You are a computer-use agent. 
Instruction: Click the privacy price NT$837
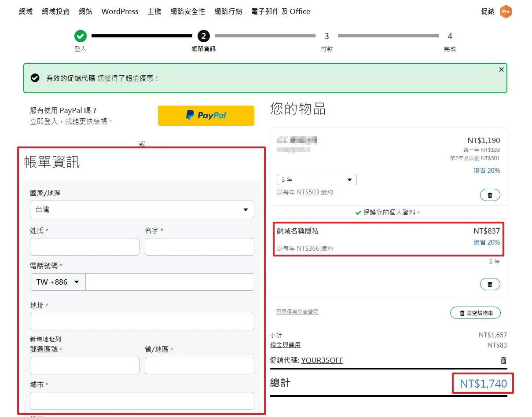click(x=487, y=230)
